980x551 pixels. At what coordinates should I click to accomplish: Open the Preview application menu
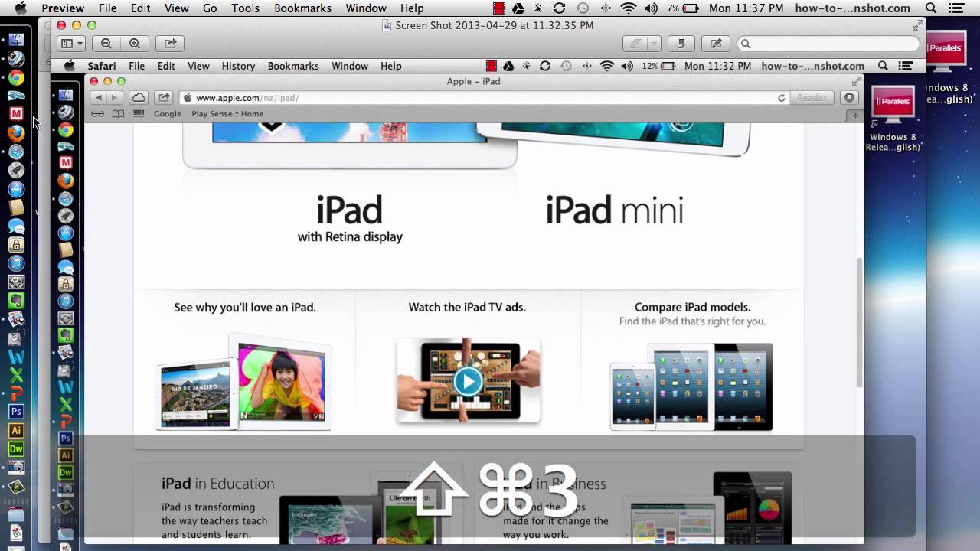[x=63, y=8]
